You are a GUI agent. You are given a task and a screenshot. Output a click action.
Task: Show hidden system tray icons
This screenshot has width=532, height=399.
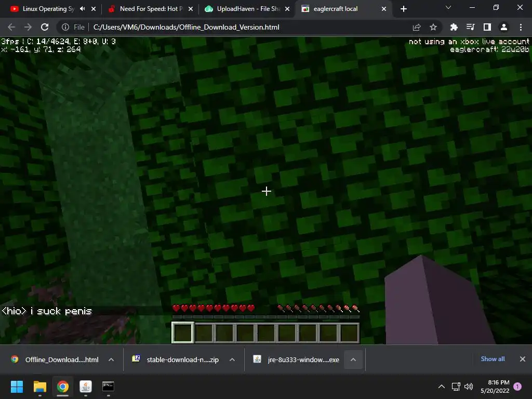click(x=442, y=387)
